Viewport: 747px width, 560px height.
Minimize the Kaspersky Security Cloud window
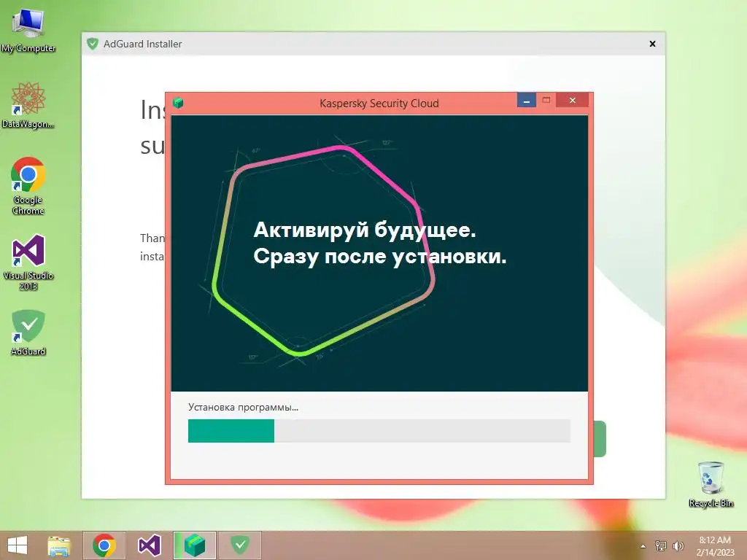tap(527, 101)
